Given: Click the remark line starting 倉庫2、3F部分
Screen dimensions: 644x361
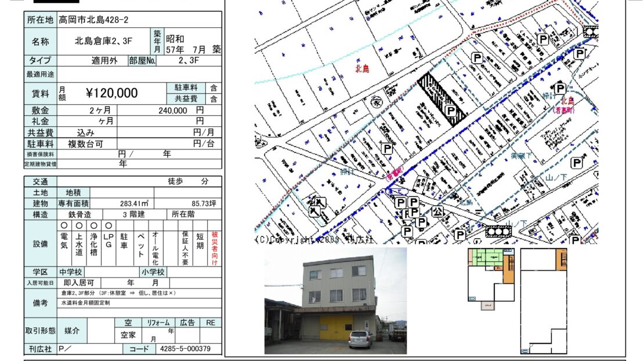Looking at the screenshot, I should (x=119, y=293).
